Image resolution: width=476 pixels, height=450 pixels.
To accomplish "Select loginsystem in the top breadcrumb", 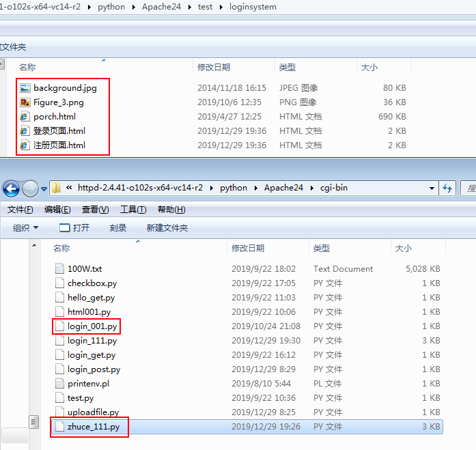I will point(253,7).
